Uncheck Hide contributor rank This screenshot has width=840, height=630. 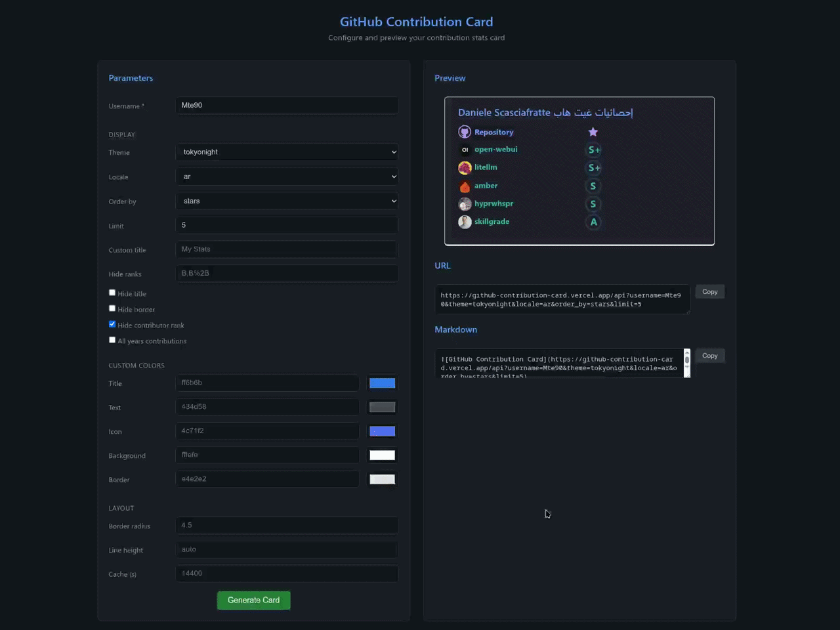coord(112,324)
